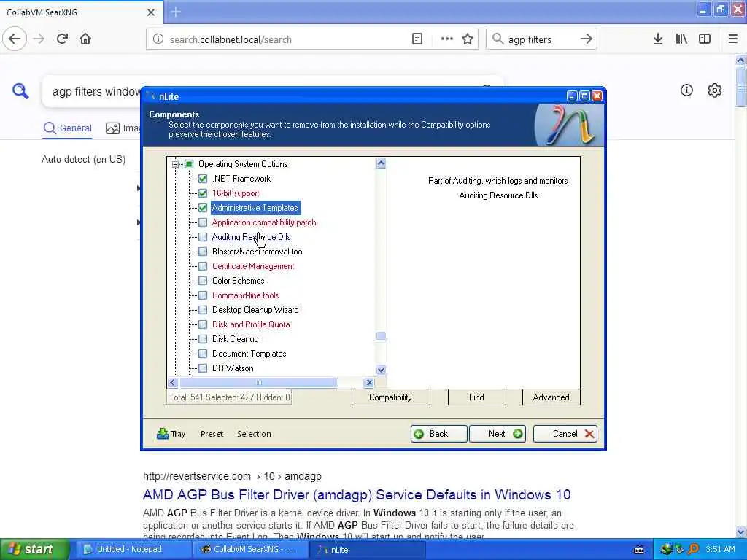Toggle the Operating System Options checkbox
This screenshot has width=747, height=560.
[189, 164]
